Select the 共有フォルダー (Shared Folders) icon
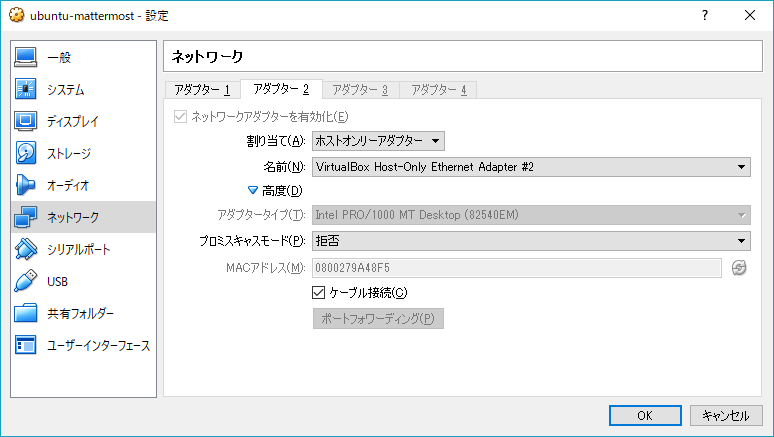 coord(26,314)
